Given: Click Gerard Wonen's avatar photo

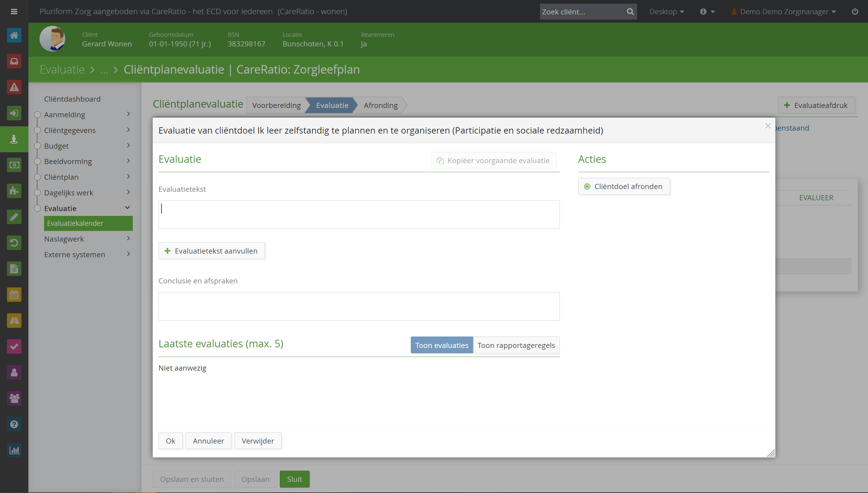Looking at the screenshot, I should (53, 39).
